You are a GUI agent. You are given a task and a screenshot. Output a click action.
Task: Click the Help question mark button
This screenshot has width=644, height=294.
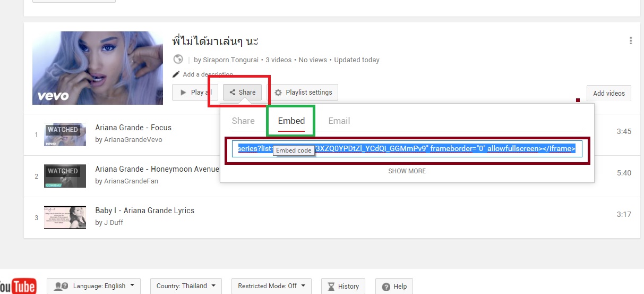[394, 286]
